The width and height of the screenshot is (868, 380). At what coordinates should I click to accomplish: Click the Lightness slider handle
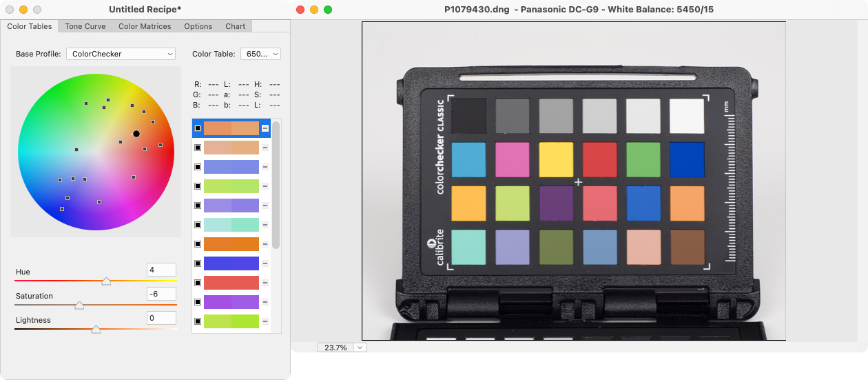pos(96,329)
